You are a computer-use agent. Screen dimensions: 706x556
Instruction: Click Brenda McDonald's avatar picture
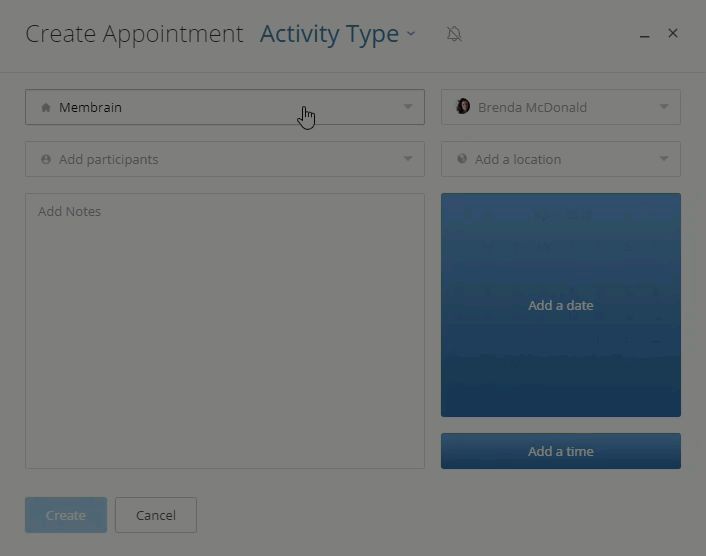(x=463, y=107)
